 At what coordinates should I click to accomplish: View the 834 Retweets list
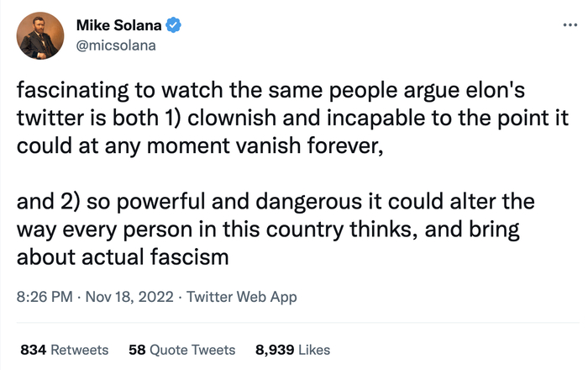[64, 349]
